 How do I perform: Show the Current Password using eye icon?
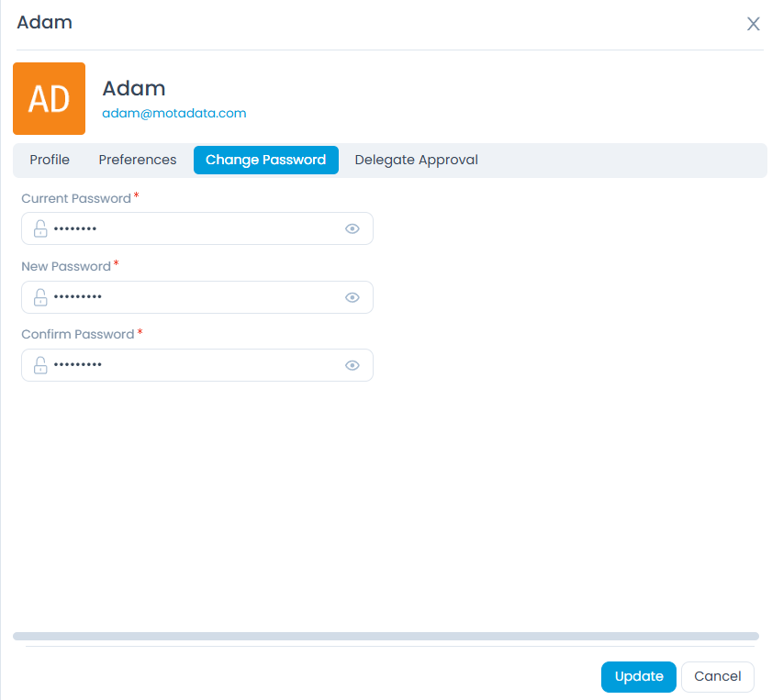pos(352,229)
